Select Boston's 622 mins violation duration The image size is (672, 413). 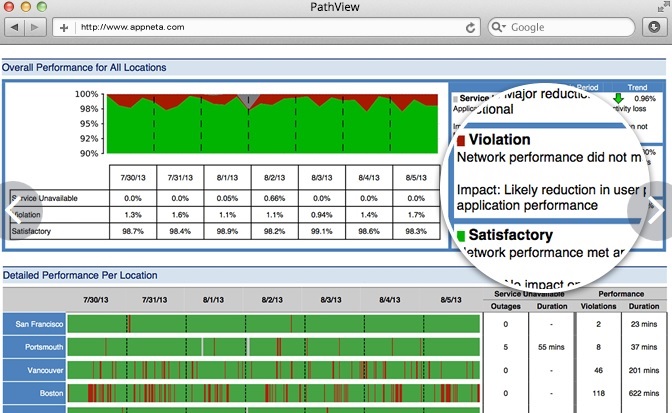pos(644,393)
